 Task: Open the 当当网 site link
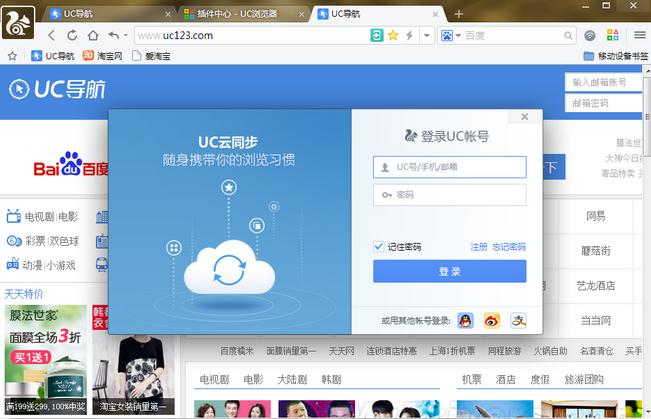pyautogui.click(x=595, y=320)
